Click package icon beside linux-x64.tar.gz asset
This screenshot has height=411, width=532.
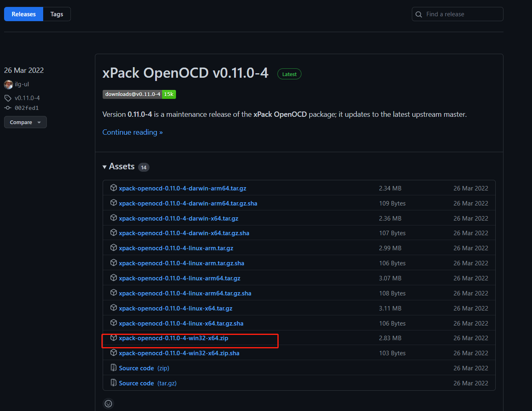click(x=114, y=308)
